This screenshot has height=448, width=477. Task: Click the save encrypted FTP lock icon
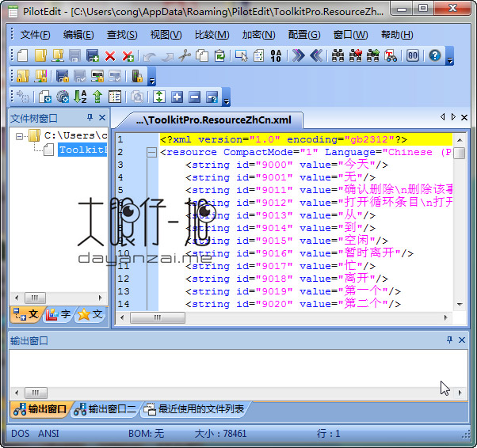click(97, 76)
